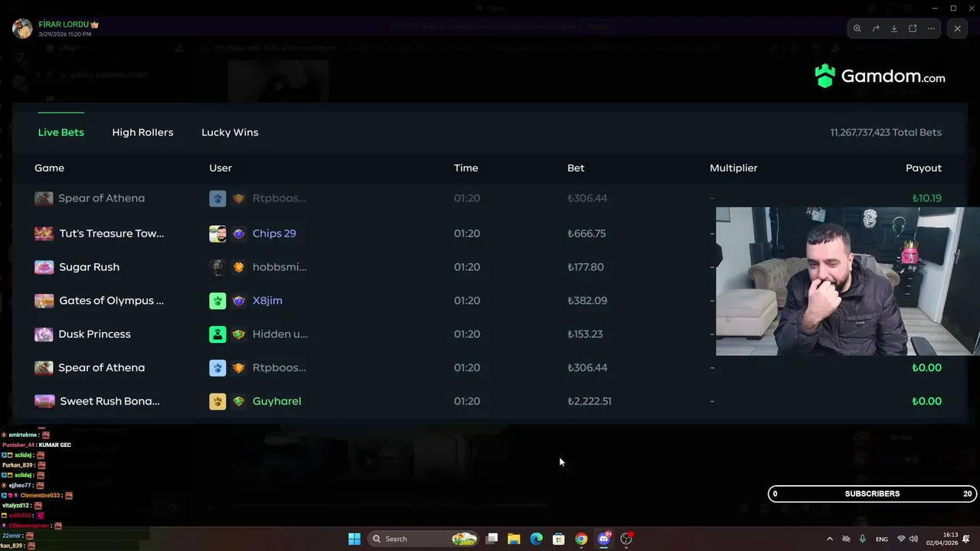Click the Clementine033 chat username
The height and width of the screenshot is (551, 980).
tap(40, 495)
